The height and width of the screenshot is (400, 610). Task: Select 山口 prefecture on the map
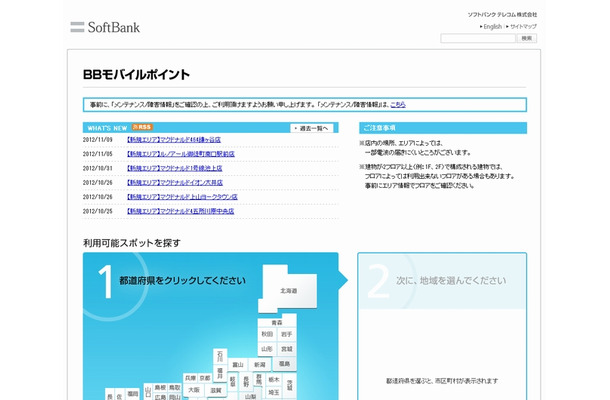pyautogui.click(x=148, y=391)
